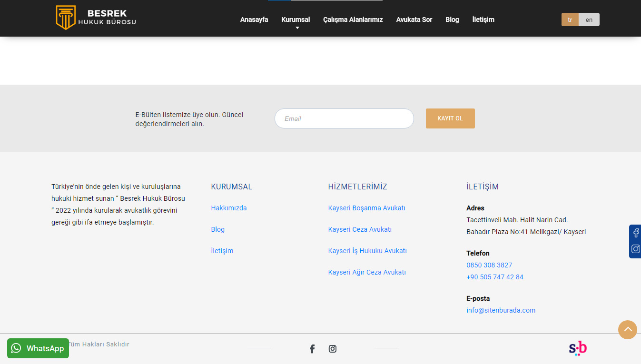Open Kayseri İş Hukuku Avukatı link

click(367, 251)
